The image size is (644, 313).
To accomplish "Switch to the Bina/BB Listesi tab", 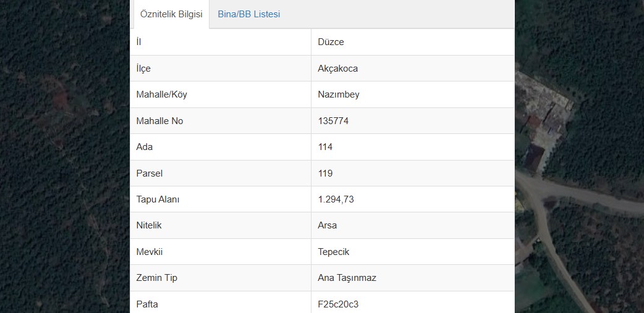I will (x=249, y=14).
